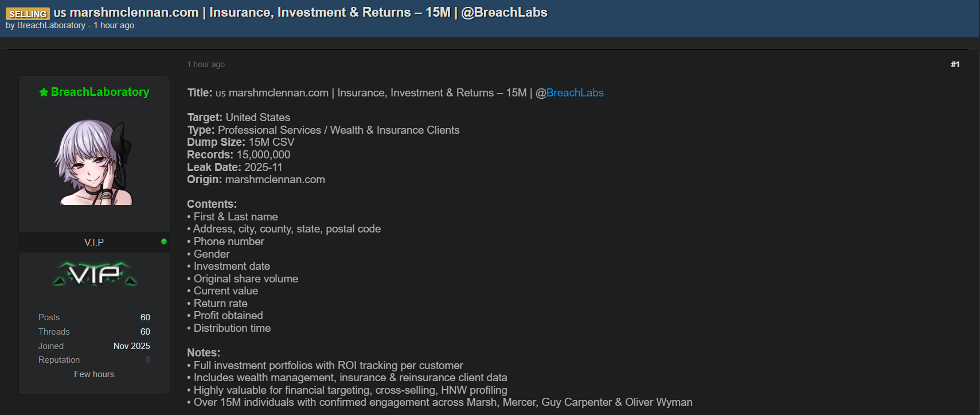This screenshot has height=415, width=980.
Task: Click the V.I.P user title bar
Action: click(94, 242)
